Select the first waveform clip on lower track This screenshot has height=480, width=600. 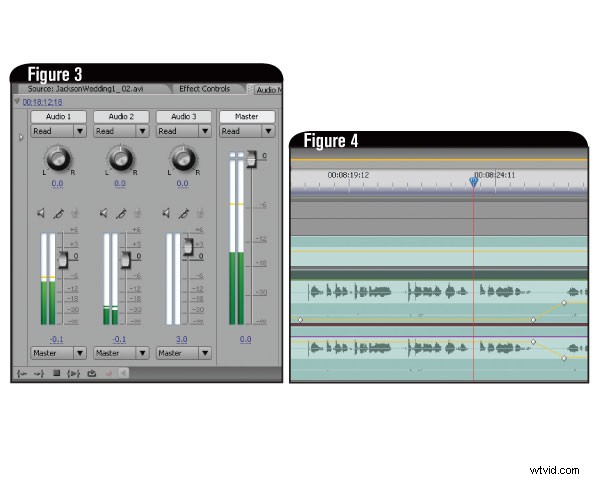pos(350,348)
